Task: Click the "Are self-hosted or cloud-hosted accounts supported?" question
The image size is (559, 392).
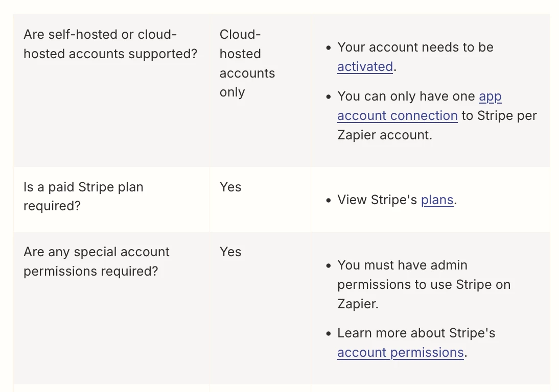Action: coord(110,44)
